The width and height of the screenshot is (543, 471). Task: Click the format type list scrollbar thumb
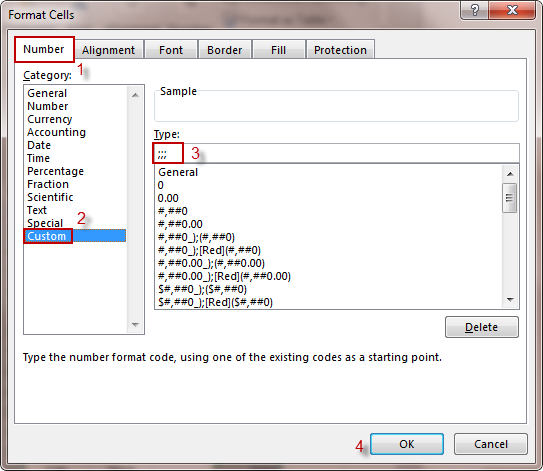pyautogui.click(x=509, y=198)
